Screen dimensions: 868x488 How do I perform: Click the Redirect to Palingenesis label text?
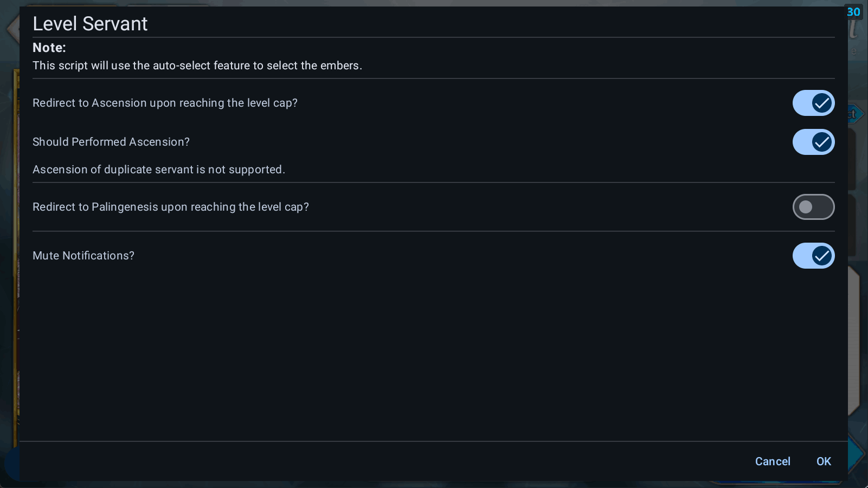click(x=171, y=207)
